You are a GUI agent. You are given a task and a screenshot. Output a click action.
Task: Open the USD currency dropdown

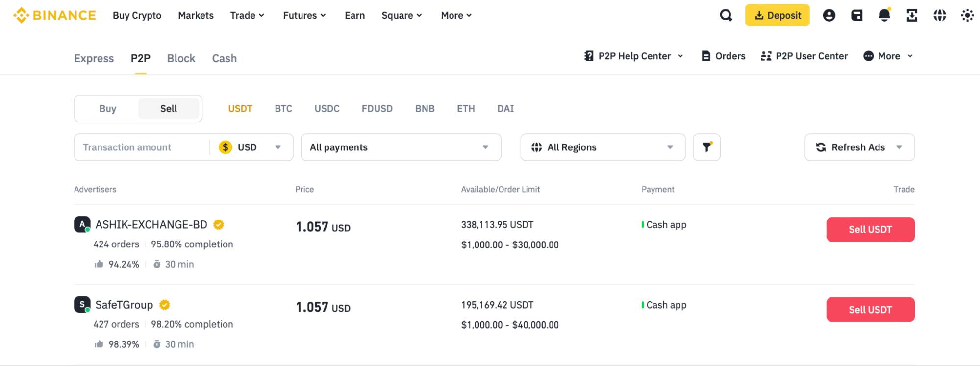point(251,147)
